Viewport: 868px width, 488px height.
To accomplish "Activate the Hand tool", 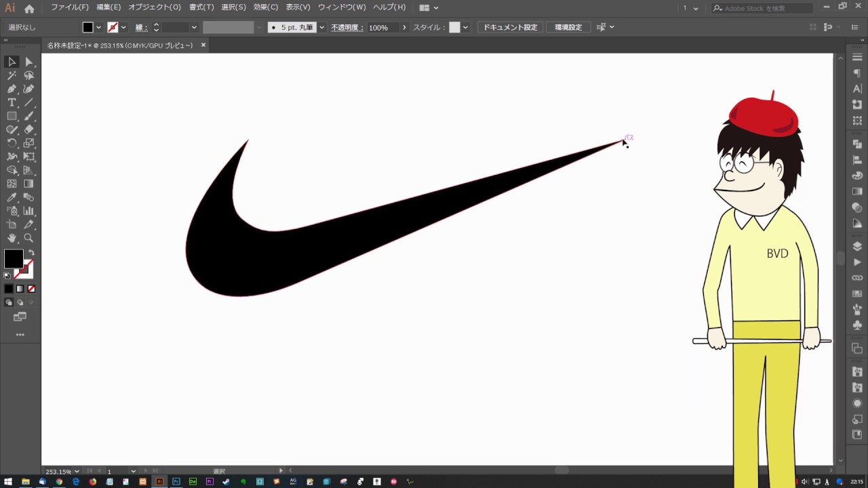I will (x=12, y=238).
